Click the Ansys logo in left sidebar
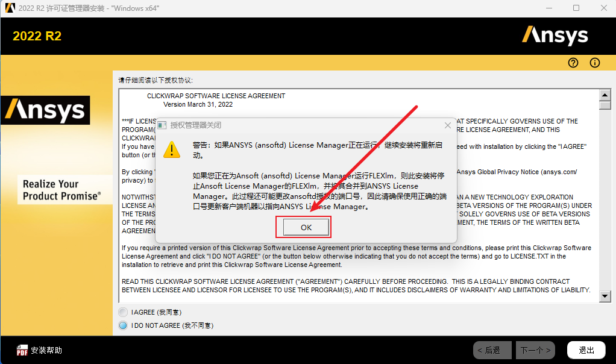 tap(45, 110)
